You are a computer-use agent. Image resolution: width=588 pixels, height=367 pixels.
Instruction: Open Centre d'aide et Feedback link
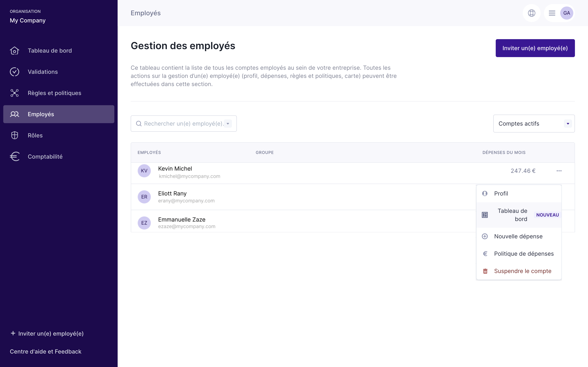click(46, 351)
